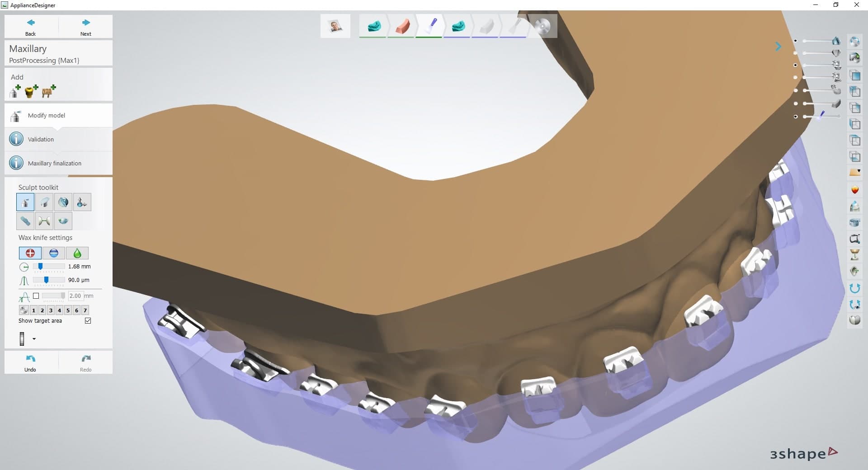Select the Add material wax knife mode
868x470 pixels.
[30, 253]
